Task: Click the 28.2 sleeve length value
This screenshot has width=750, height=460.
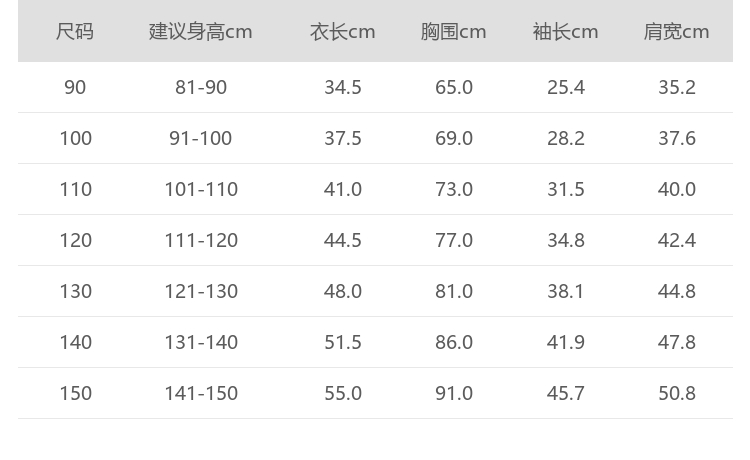Action: (566, 138)
